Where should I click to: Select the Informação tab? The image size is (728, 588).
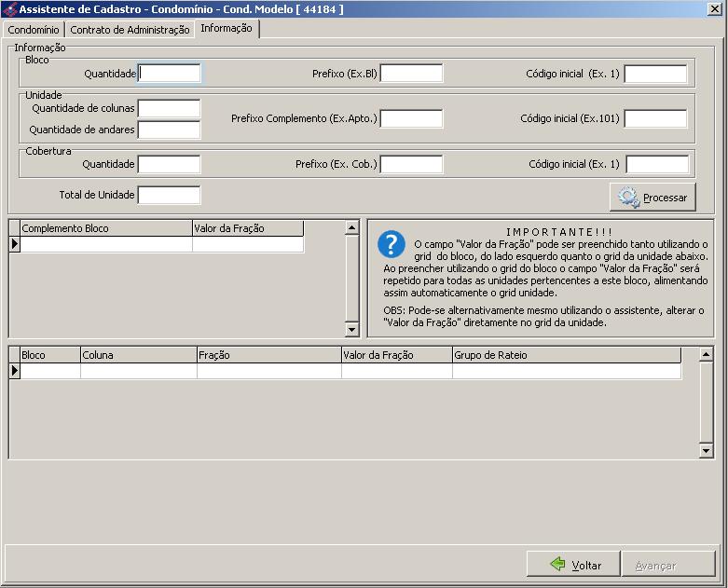tap(227, 29)
